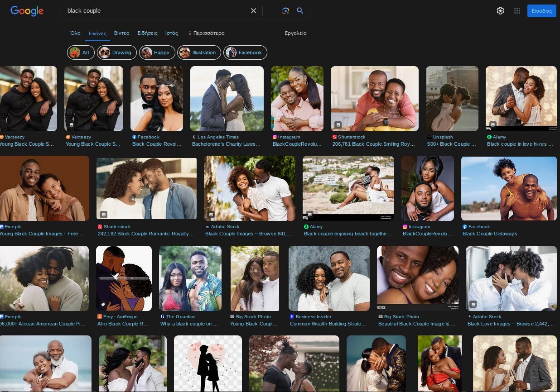Switch to the Βίντεο tab
Image resolution: width=560 pixels, height=392 pixels.
point(121,33)
